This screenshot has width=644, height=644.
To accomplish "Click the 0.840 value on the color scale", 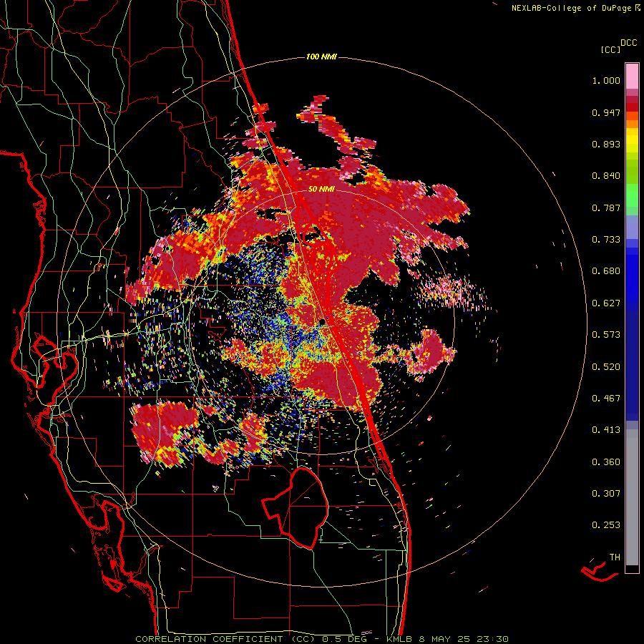I will [606, 176].
